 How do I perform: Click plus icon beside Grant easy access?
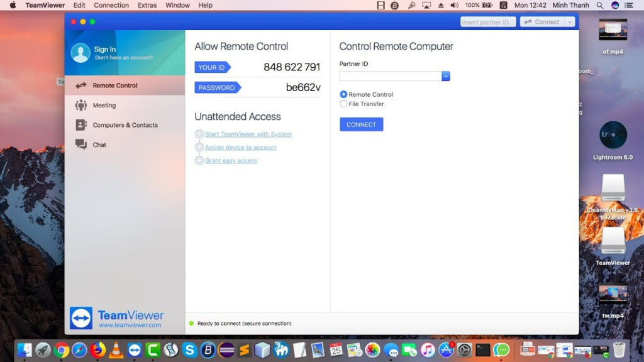point(199,160)
